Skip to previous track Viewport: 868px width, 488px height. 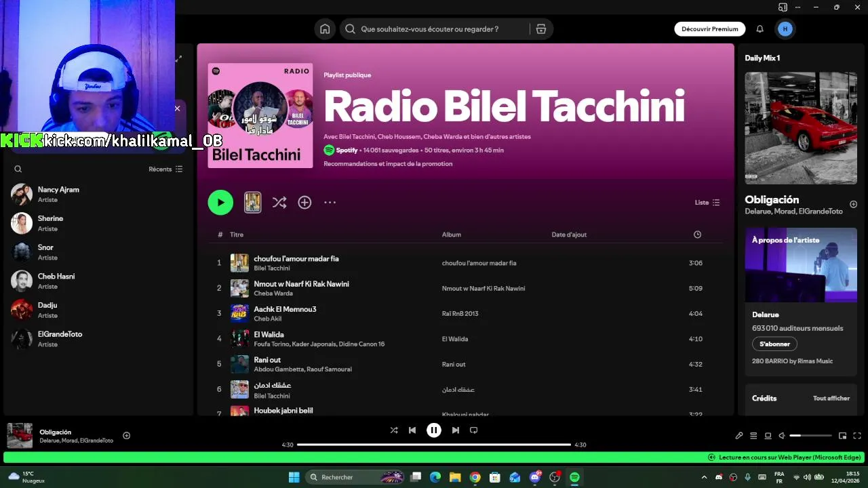412,430
